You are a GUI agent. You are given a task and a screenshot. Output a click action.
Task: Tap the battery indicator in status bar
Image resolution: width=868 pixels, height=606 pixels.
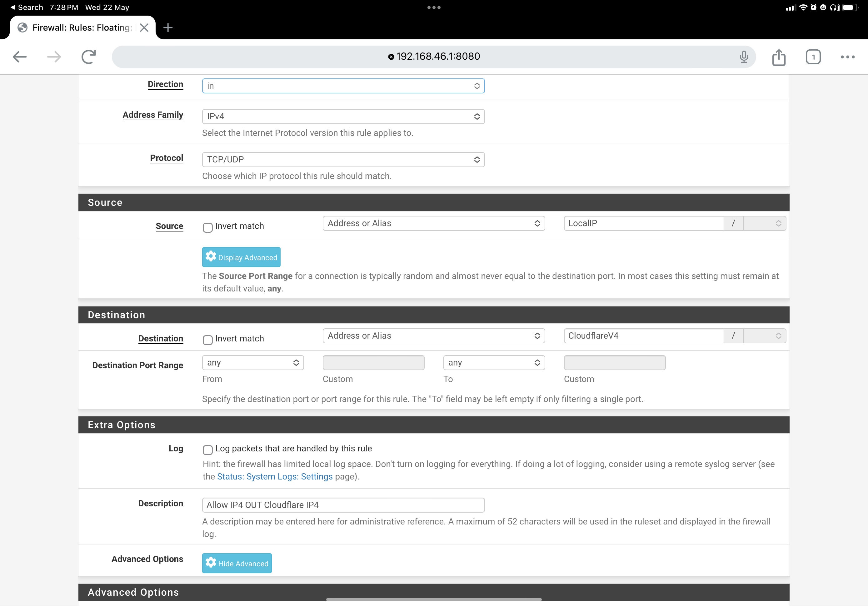pos(850,7)
